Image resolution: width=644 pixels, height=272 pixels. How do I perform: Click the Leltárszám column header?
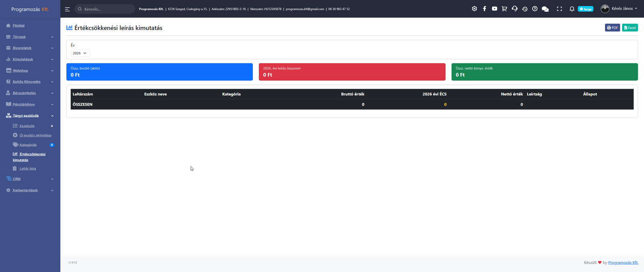click(83, 94)
